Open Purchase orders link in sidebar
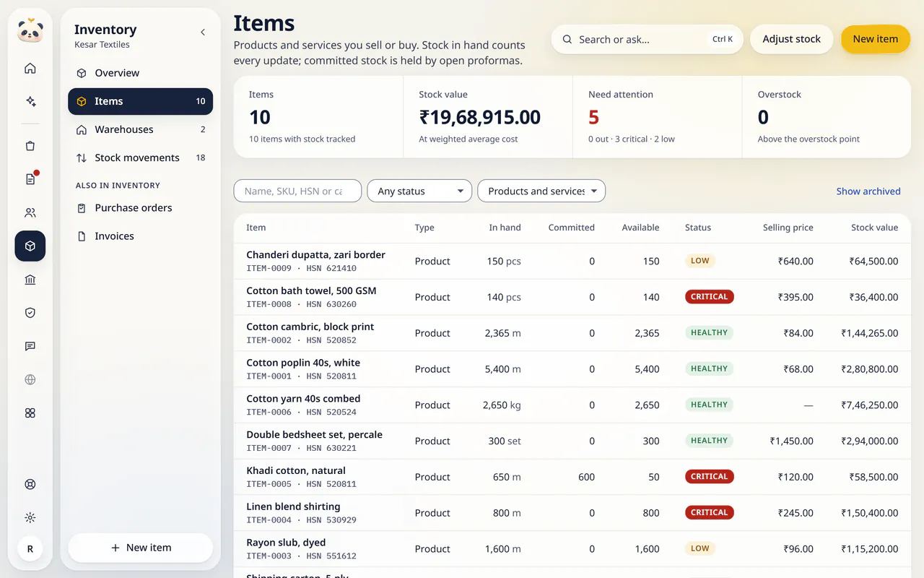 (x=140, y=208)
